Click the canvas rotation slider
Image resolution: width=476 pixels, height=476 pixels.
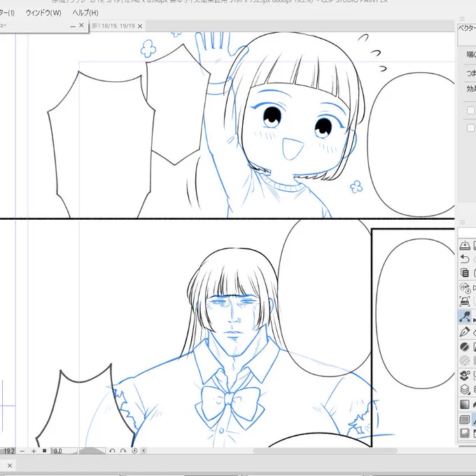click(x=92, y=451)
